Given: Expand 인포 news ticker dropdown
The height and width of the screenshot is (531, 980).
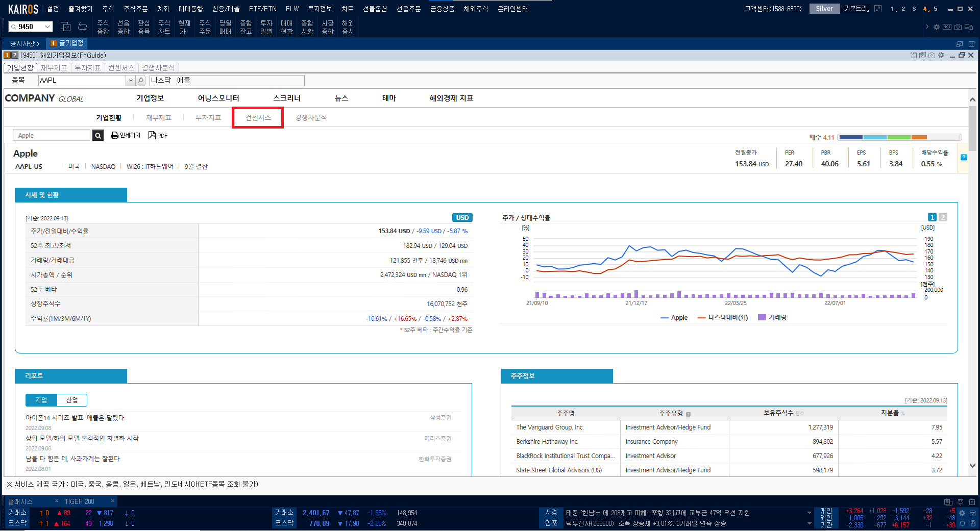Looking at the screenshot, I should click(x=809, y=523).
